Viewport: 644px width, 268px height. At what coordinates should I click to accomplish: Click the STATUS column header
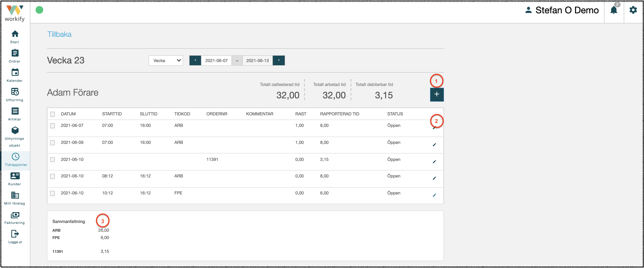coord(395,114)
